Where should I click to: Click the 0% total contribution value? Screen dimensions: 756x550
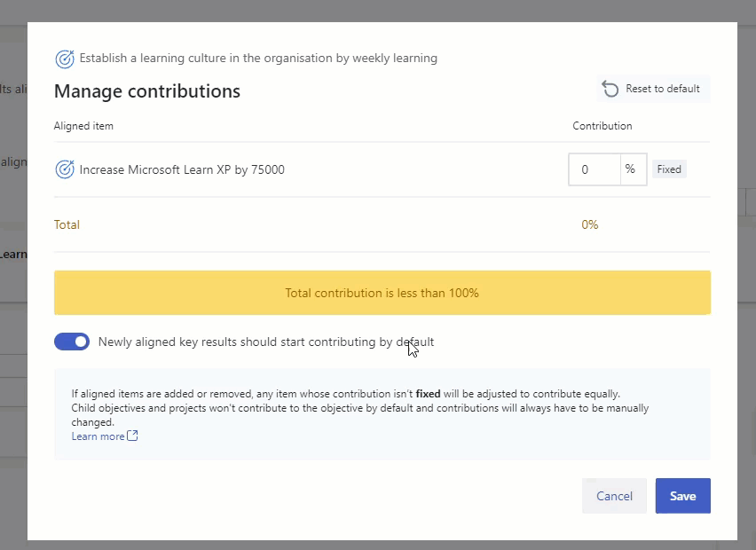click(x=590, y=224)
